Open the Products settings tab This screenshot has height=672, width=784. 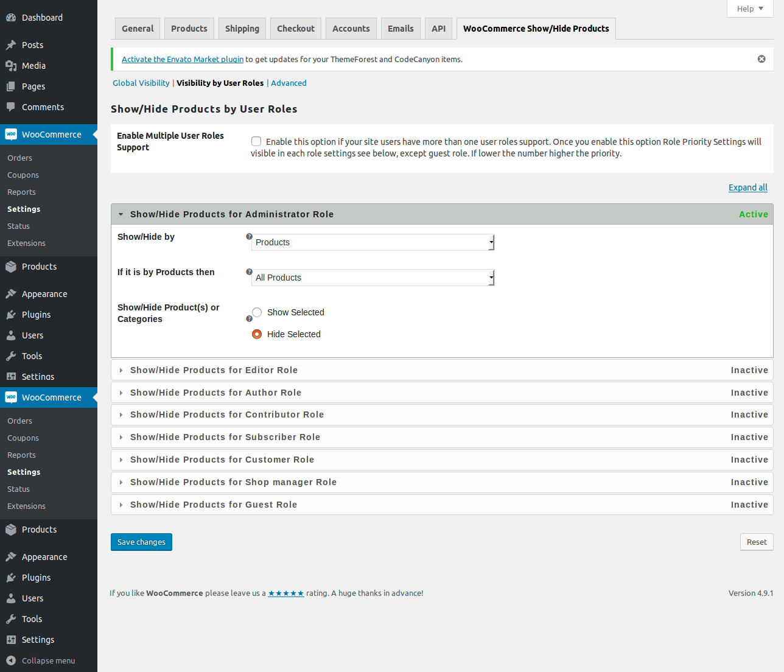click(x=189, y=29)
